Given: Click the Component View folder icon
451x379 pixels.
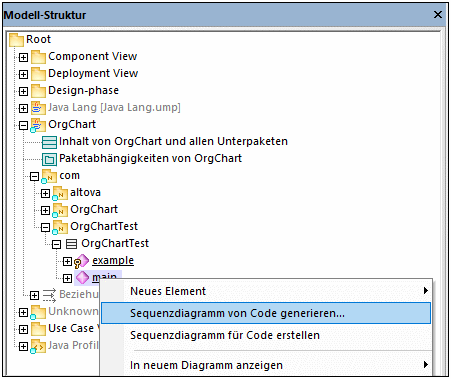Looking at the screenshot, I should 38,57.
